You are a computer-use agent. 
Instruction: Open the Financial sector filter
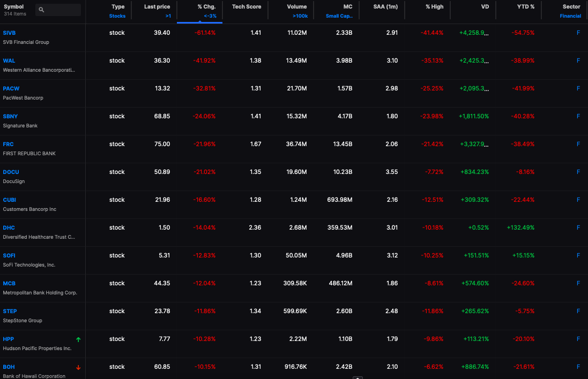[x=570, y=16]
